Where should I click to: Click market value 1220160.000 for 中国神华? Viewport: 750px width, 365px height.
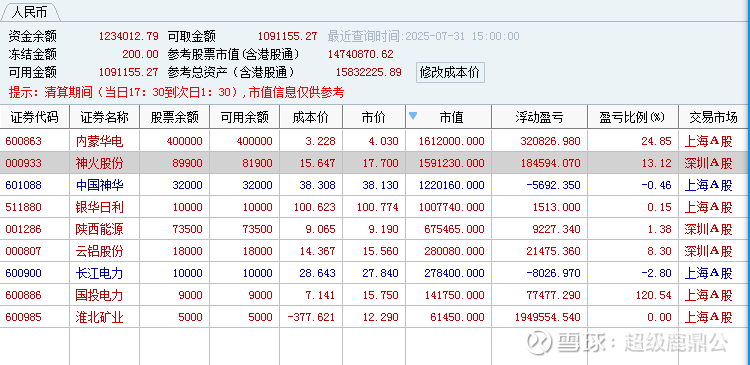pos(451,185)
